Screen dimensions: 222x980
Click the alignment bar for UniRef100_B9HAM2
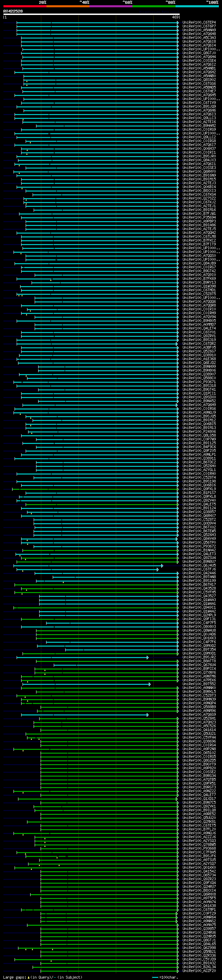pyautogui.click(x=108, y=125)
